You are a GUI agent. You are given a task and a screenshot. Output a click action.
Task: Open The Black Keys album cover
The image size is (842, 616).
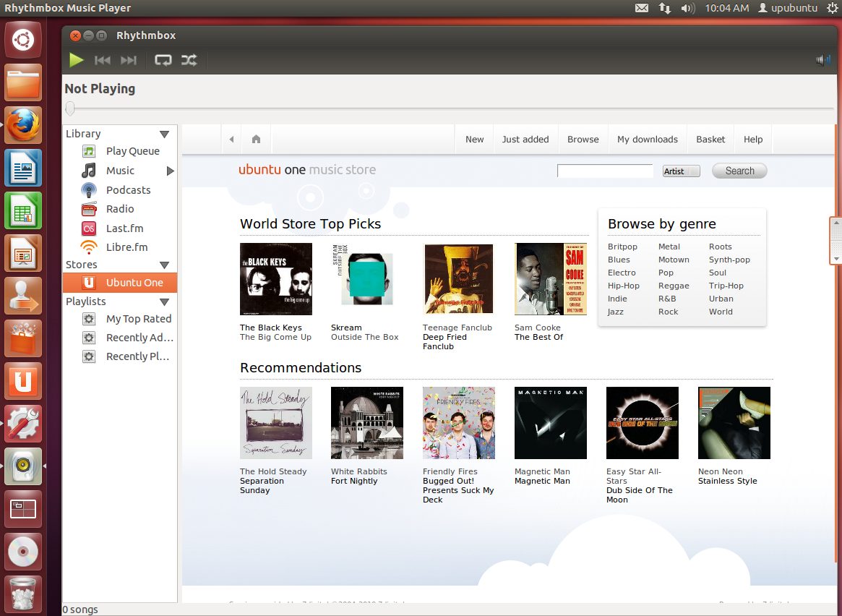pyautogui.click(x=276, y=279)
